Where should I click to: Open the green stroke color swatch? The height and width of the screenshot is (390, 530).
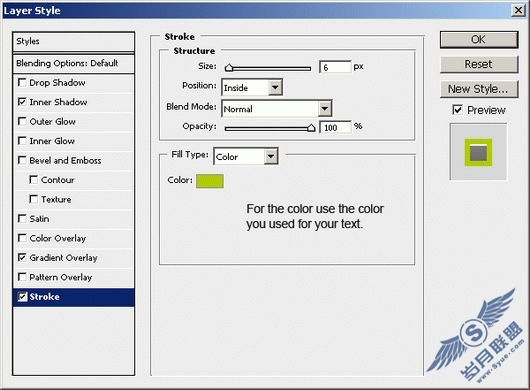(x=210, y=181)
